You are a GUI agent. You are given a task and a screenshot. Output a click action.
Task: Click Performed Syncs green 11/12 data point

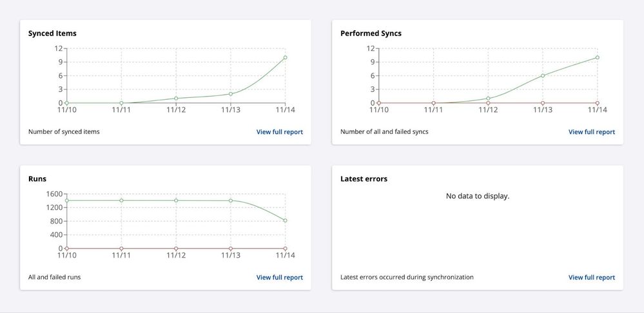tap(488, 99)
